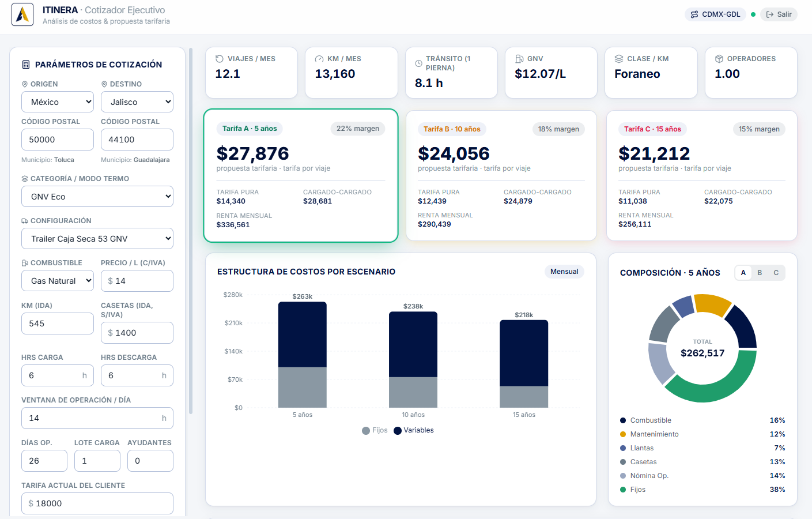Click the origin Código Postal field 50000
812x519 pixels.
point(58,140)
